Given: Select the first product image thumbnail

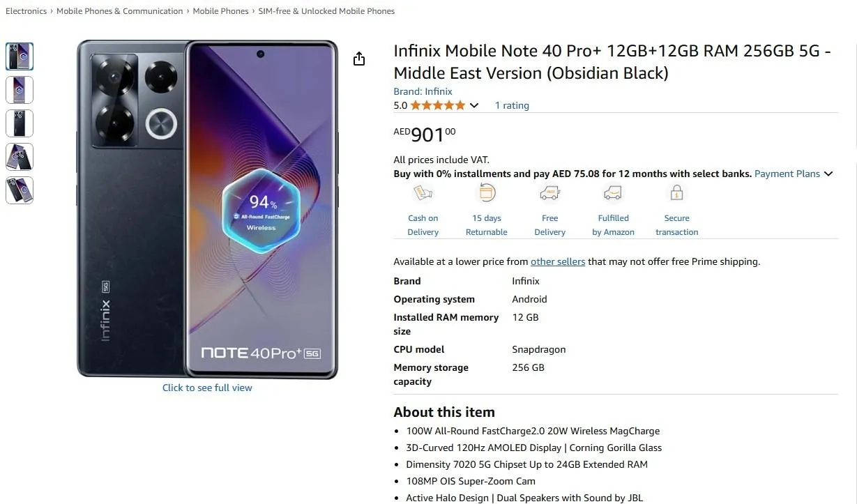Looking at the screenshot, I should point(19,56).
